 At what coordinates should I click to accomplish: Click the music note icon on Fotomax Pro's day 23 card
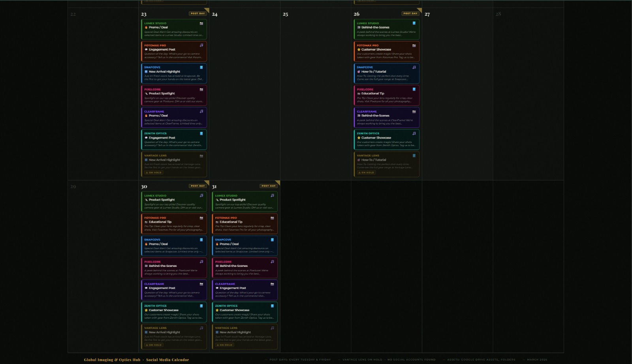coord(201,45)
